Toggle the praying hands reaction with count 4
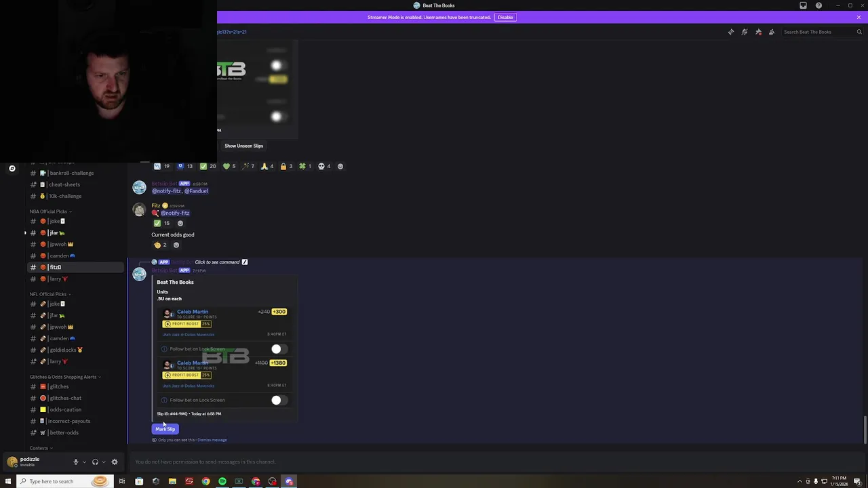This screenshot has height=488, width=868. point(267,166)
